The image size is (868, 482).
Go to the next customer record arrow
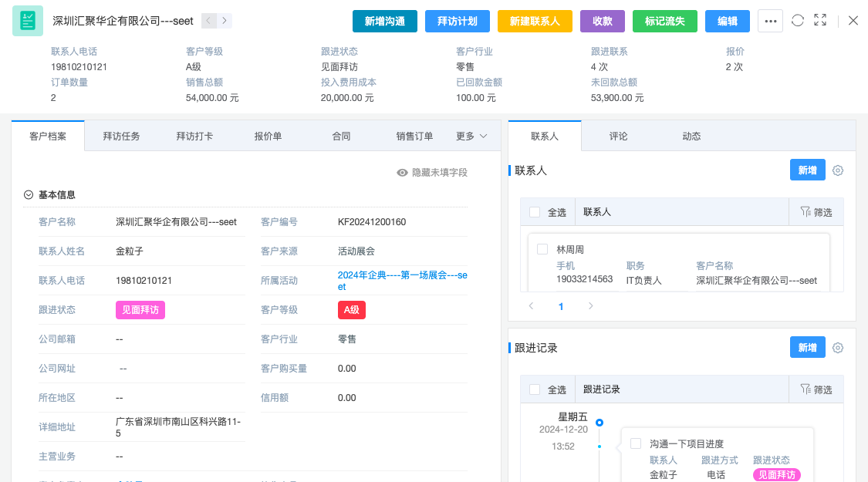225,21
